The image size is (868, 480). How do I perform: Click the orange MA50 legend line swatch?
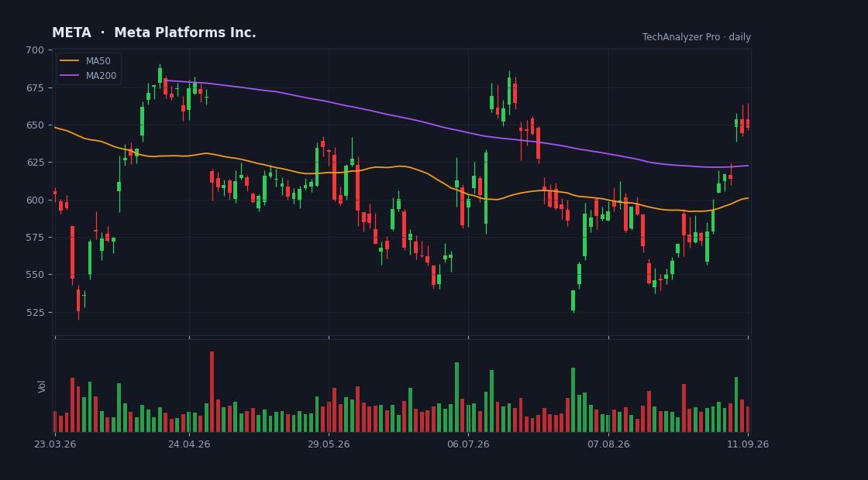pyautogui.click(x=69, y=61)
